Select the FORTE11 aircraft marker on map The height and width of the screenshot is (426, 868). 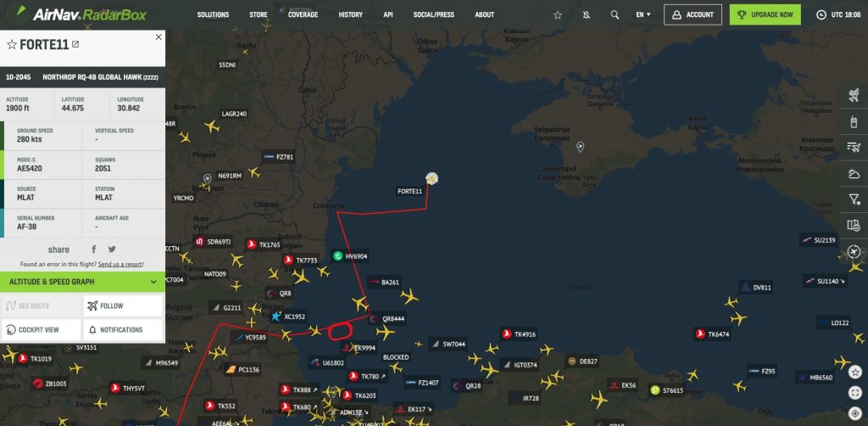pyautogui.click(x=431, y=178)
